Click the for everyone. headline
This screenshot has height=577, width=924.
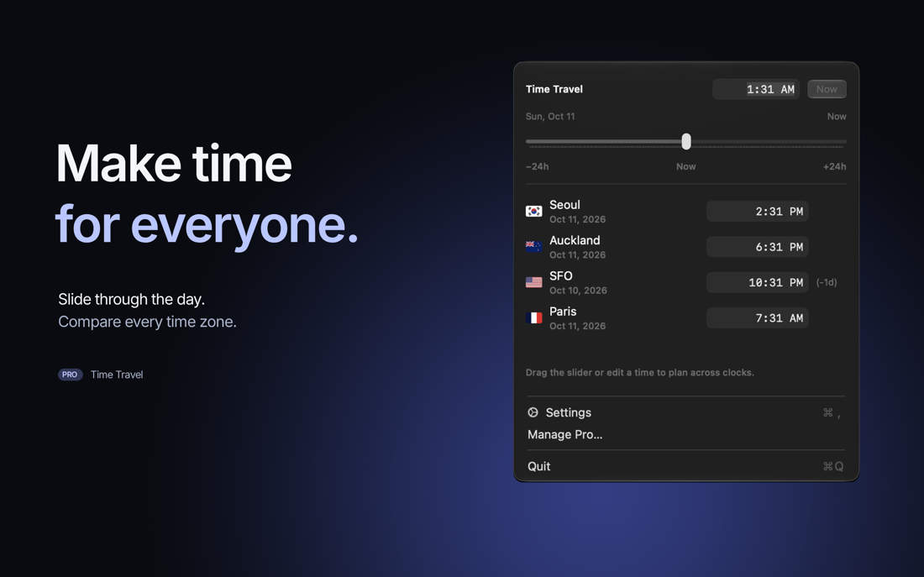click(x=207, y=225)
